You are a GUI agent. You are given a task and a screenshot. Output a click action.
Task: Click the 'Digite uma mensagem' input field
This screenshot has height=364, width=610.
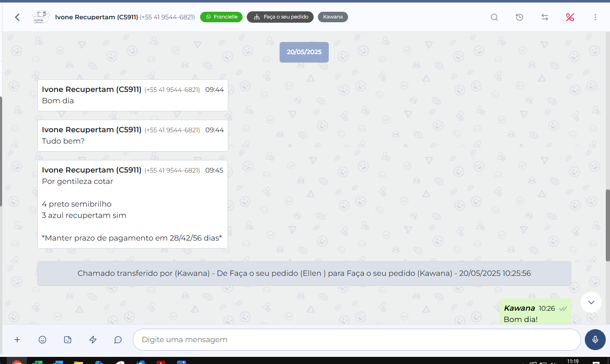pyautogui.click(x=356, y=340)
